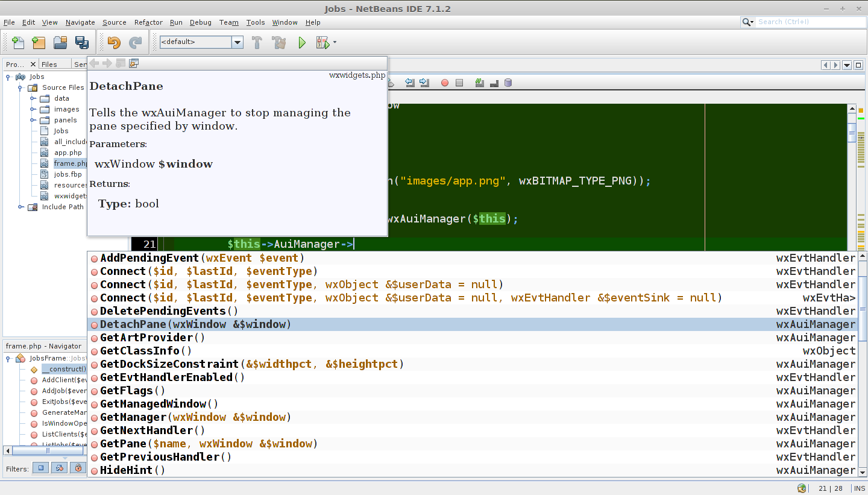Select GetArtProvider() completion suggestion
868x495 pixels.
coord(473,338)
